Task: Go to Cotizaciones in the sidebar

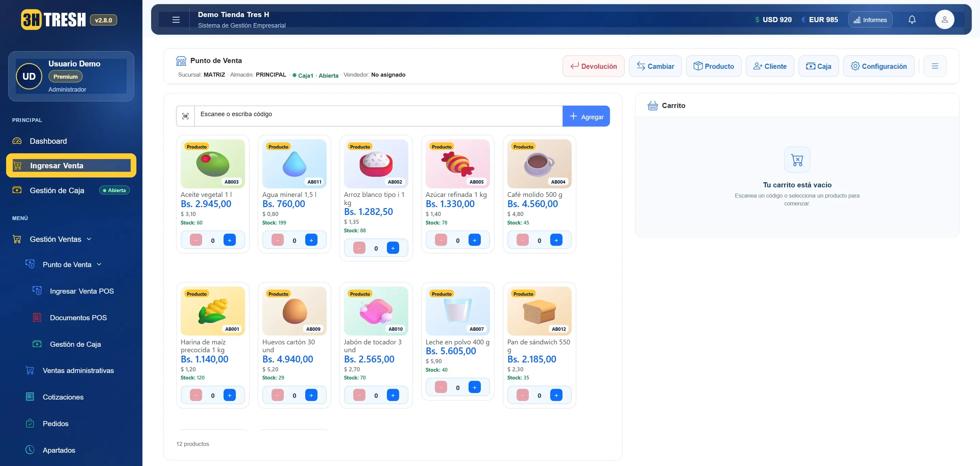Action: tap(63, 397)
